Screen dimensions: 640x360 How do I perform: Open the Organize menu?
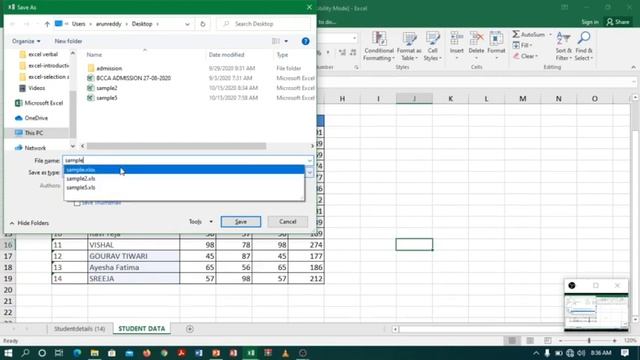pyautogui.click(x=26, y=41)
